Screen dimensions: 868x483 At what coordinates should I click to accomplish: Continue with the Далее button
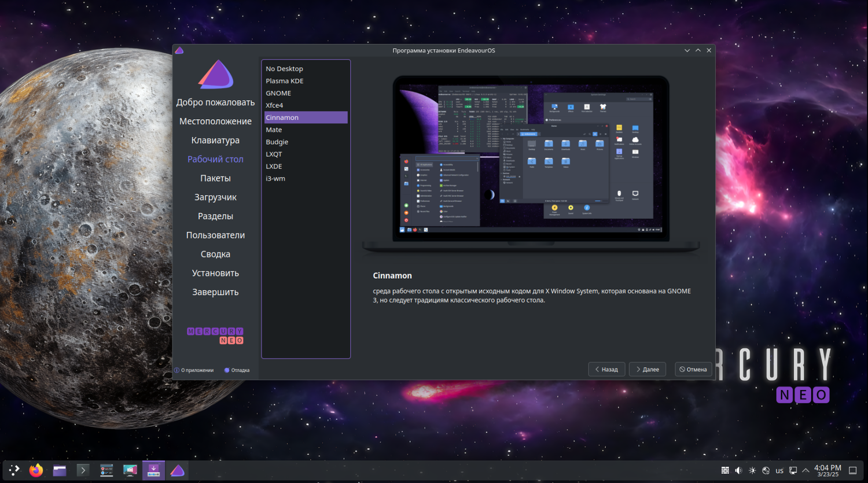pyautogui.click(x=648, y=369)
